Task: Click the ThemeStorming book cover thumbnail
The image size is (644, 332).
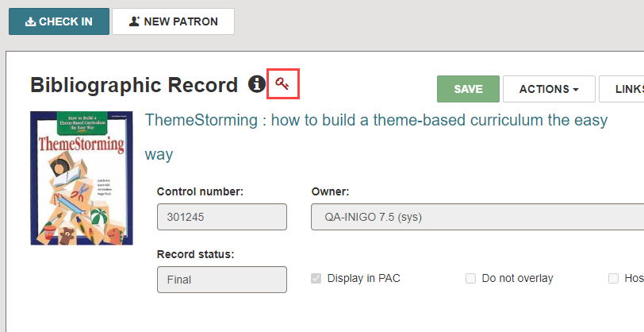Action: pyautogui.click(x=82, y=178)
